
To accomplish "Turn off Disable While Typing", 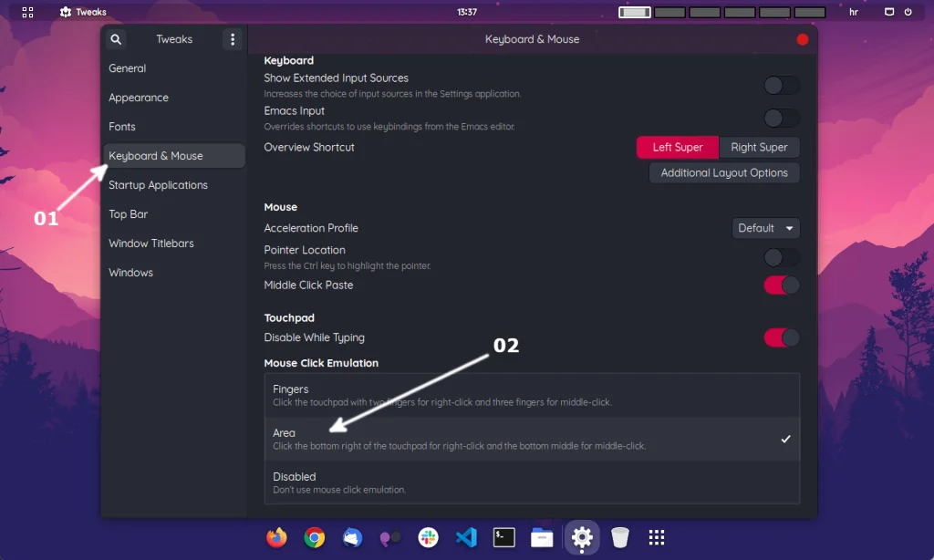I will [x=781, y=337].
